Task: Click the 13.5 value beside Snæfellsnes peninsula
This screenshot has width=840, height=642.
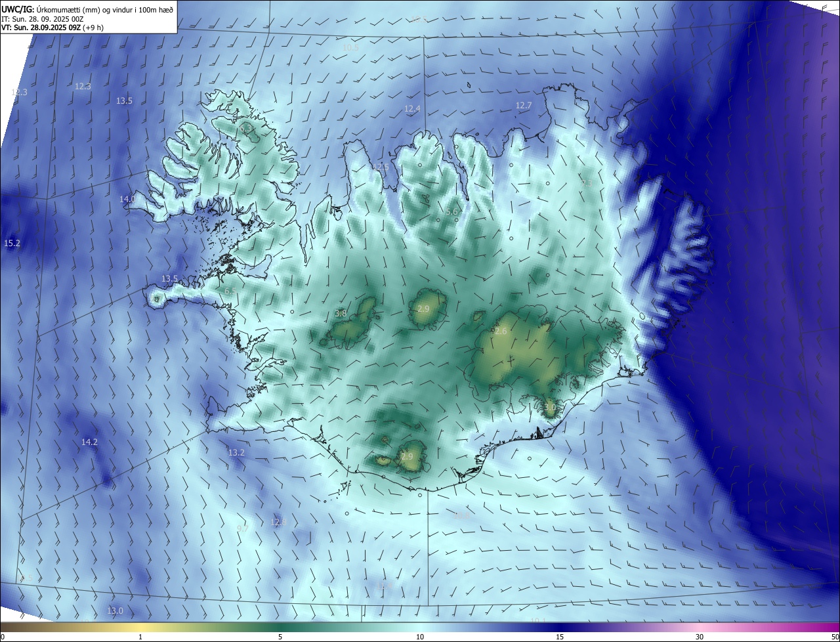Action: coord(169,278)
